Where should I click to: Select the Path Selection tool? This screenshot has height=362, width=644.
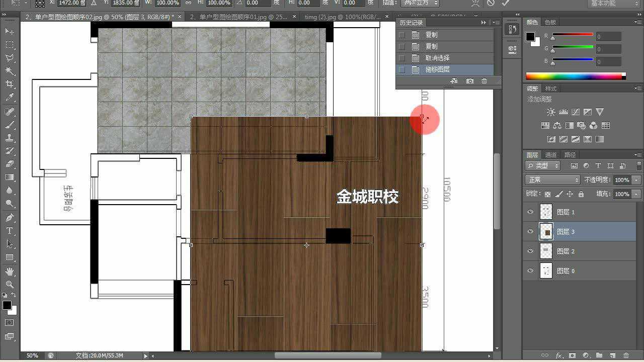pyautogui.click(x=10, y=243)
